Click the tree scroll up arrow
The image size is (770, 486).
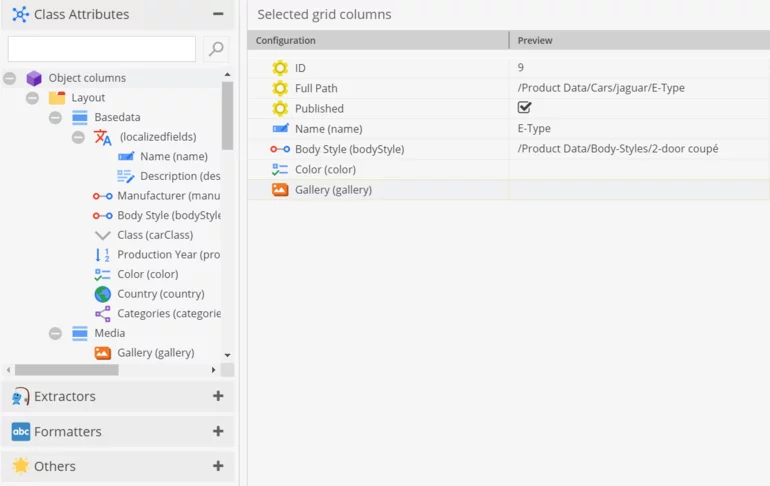[x=227, y=75]
